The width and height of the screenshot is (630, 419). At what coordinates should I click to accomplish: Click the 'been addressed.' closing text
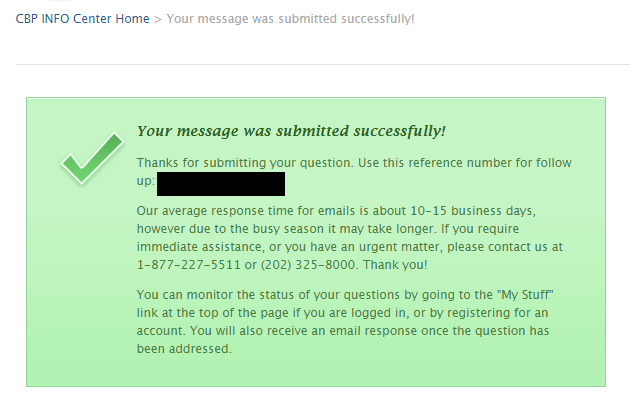click(184, 349)
